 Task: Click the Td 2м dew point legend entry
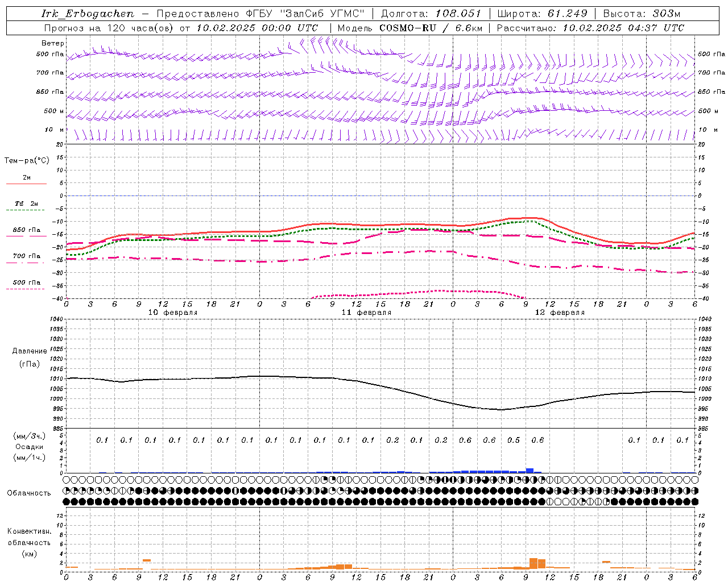click(x=26, y=203)
